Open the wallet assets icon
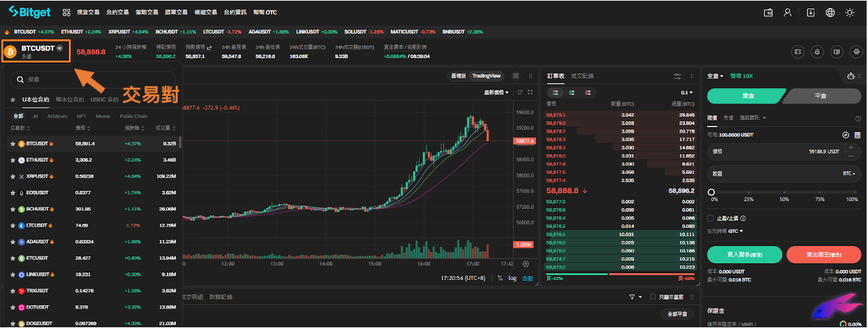The image size is (868, 328). coord(768,13)
